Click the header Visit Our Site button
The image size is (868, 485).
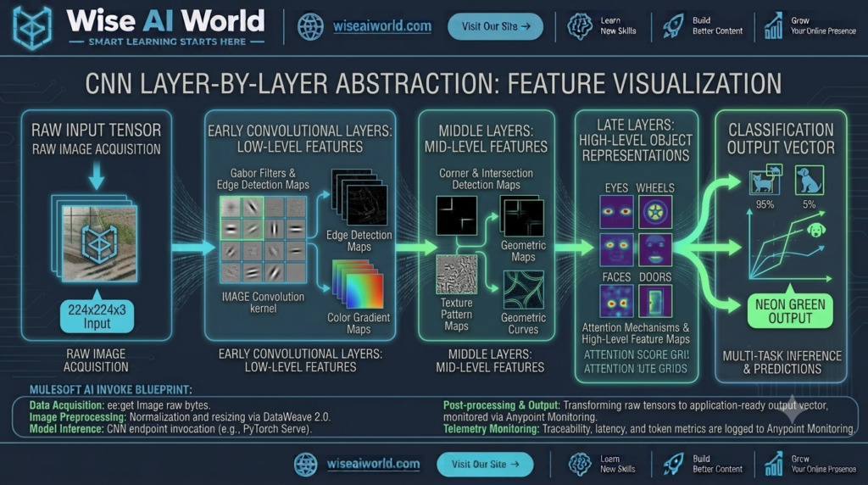(495, 26)
